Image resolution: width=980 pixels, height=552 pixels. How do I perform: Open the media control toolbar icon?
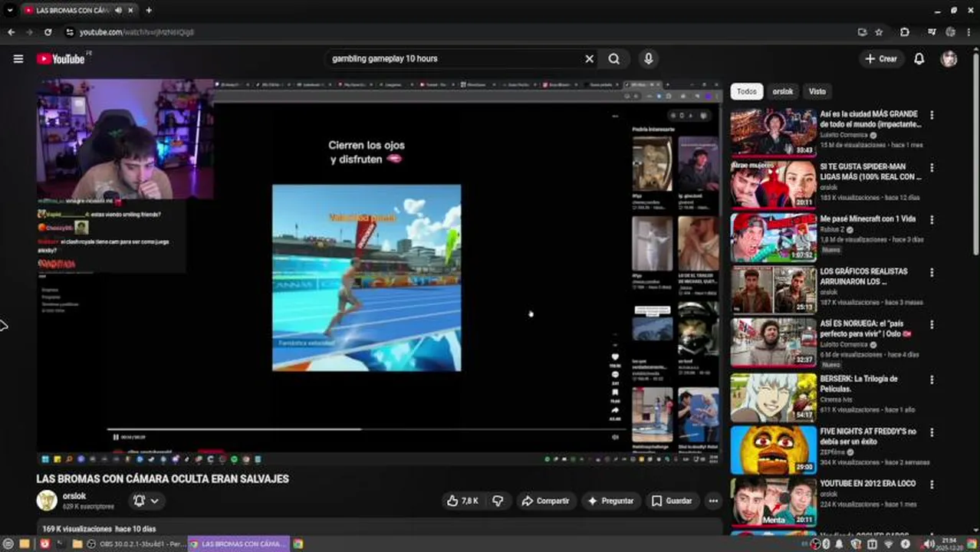[x=932, y=32]
